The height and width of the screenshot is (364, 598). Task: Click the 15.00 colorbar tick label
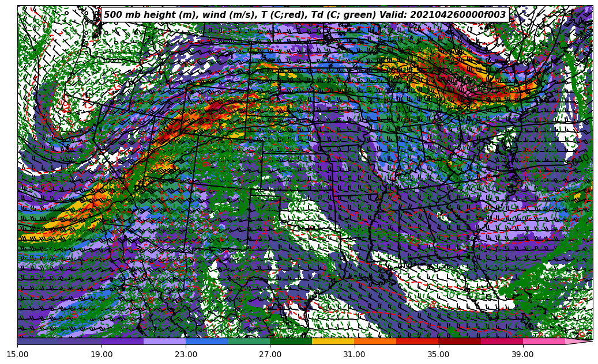(17, 354)
